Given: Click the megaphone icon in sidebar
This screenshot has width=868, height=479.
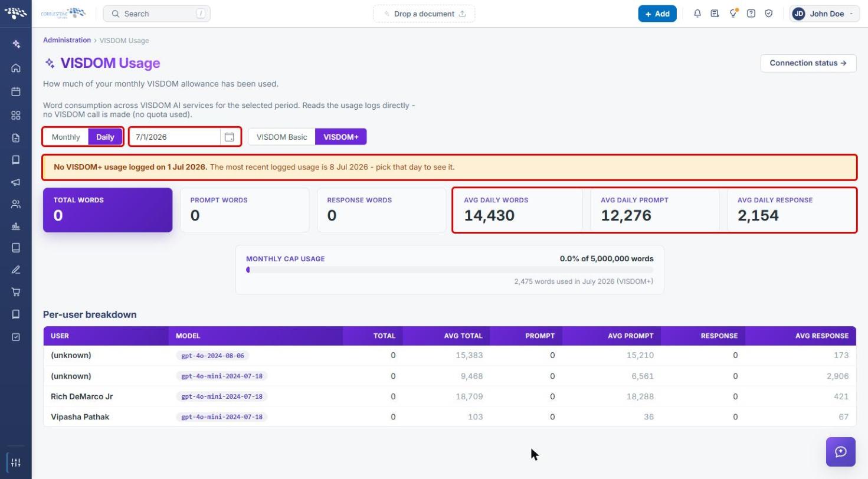Looking at the screenshot, I should (x=16, y=182).
